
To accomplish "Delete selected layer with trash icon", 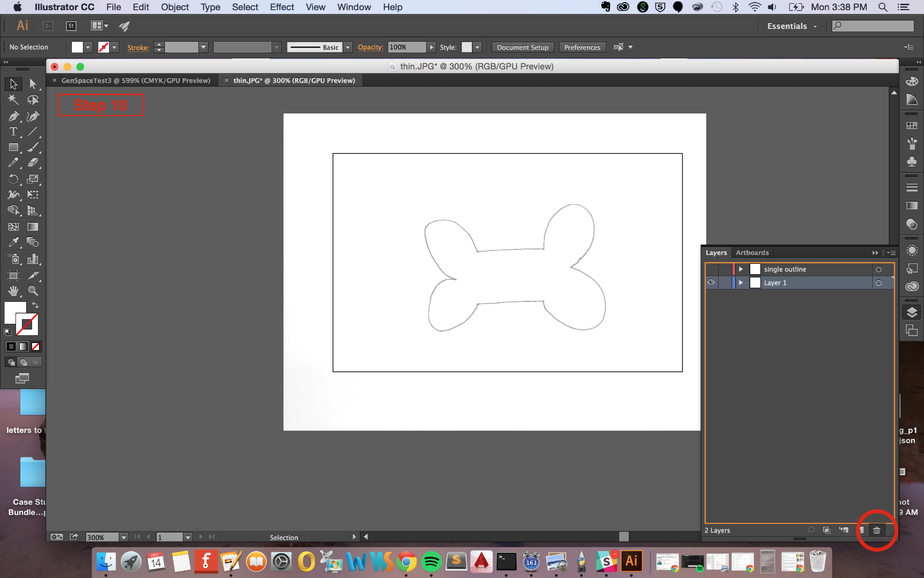I will tap(876, 530).
